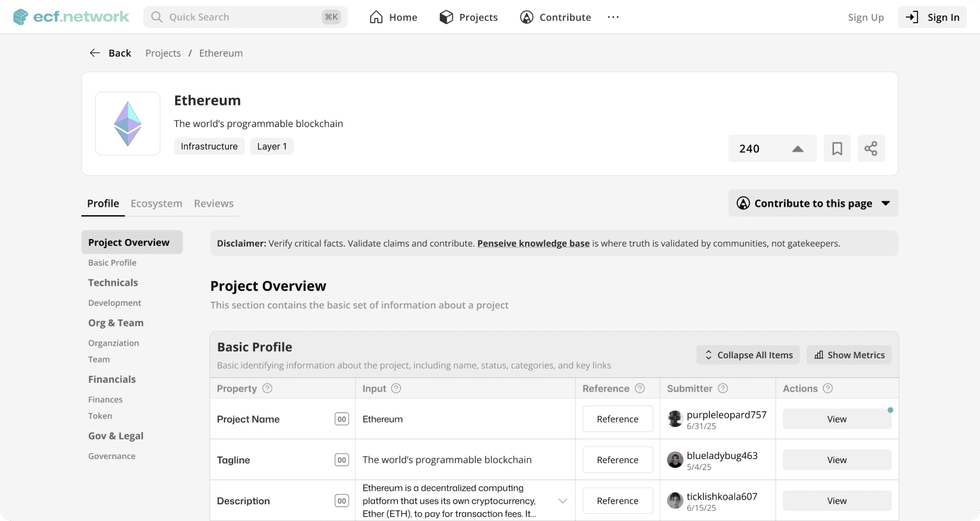Viewport: 980px width, 521px height.
Task: Click the Input column help icon
Action: [x=396, y=389]
